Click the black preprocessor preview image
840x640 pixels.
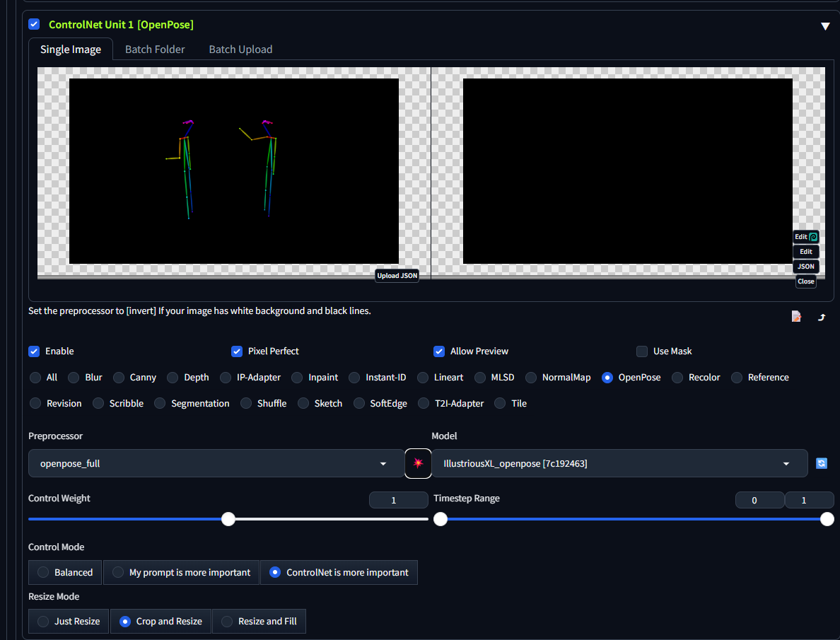(x=627, y=171)
